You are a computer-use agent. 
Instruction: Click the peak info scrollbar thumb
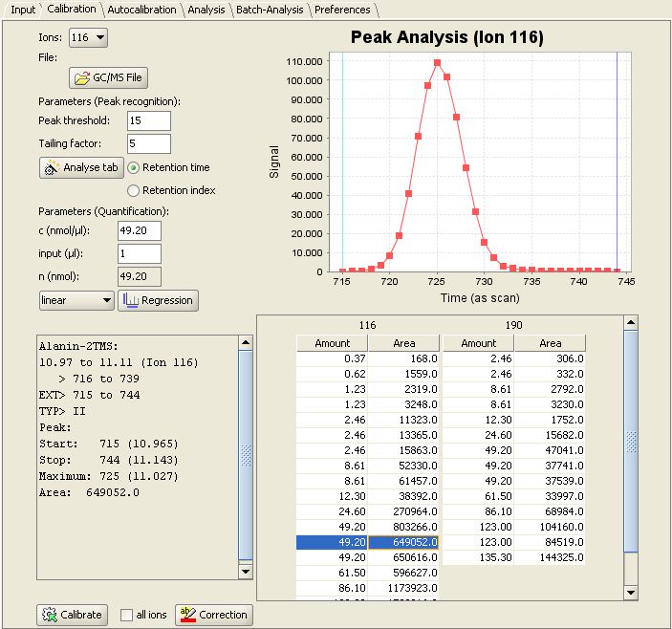(x=246, y=455)
